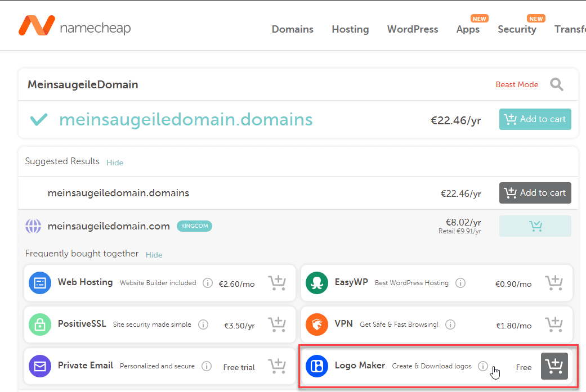Add Private Email free trial to cart
586x392 pixels.
(x=277, y=366)
